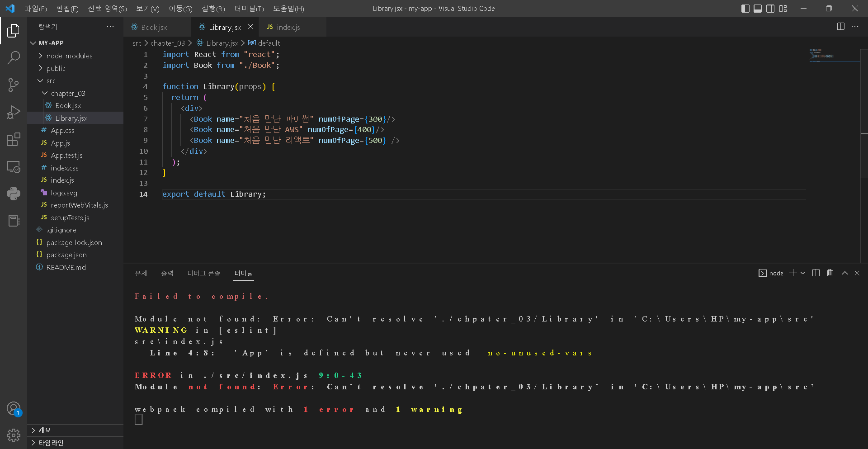Close the Library.jsx tab
Viewport: 868px width, 449px height.
click(250, 27)
